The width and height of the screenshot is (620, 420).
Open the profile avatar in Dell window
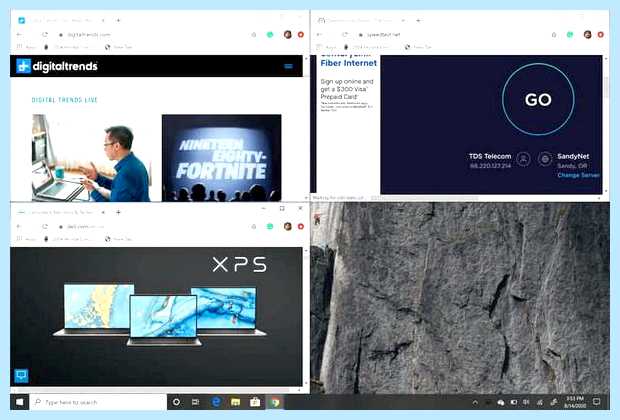click(x=288, y=227)
